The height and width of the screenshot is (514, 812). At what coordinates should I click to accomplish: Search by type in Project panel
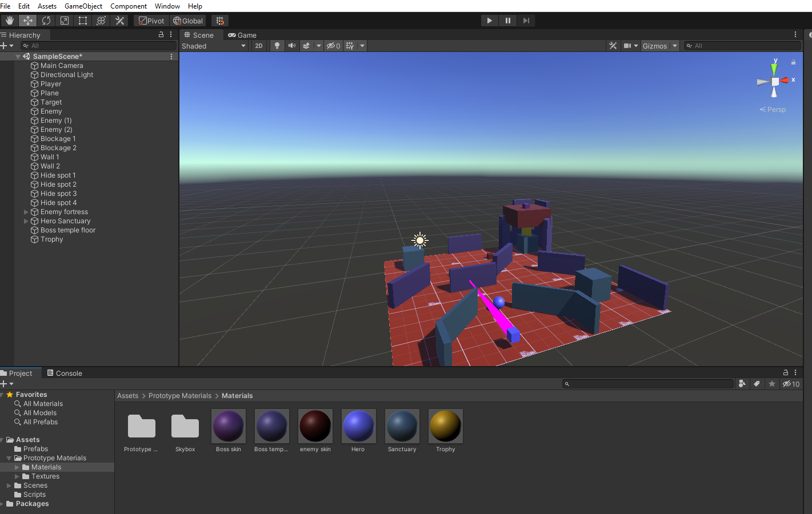(742, 384)
